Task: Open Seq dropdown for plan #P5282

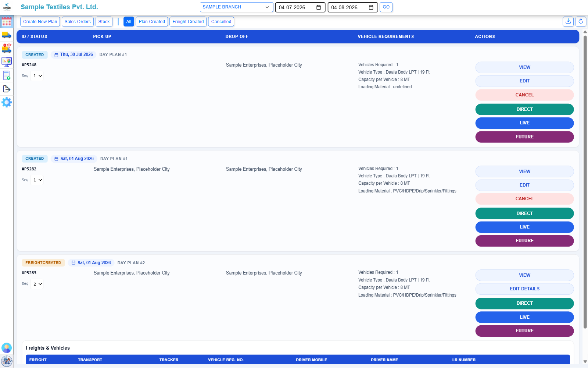Action: [x=37, y=180]
